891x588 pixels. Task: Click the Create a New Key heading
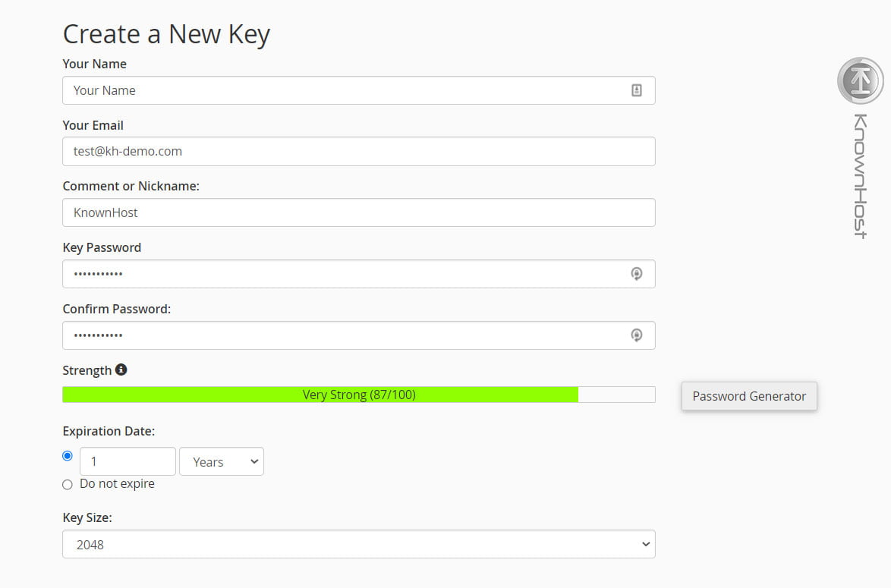point(166,34)
